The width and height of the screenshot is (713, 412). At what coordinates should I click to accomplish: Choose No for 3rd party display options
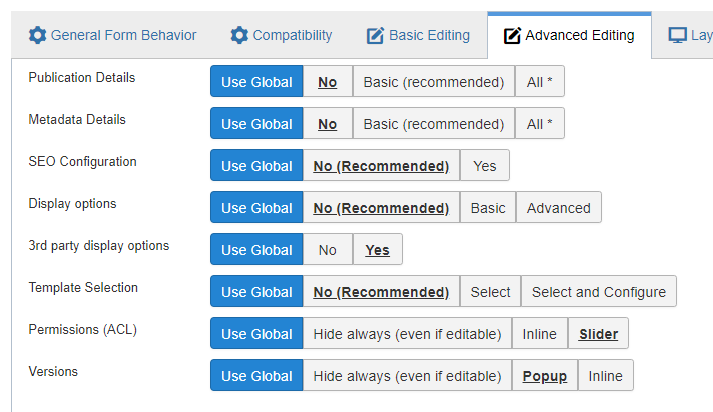coord(327,249)
